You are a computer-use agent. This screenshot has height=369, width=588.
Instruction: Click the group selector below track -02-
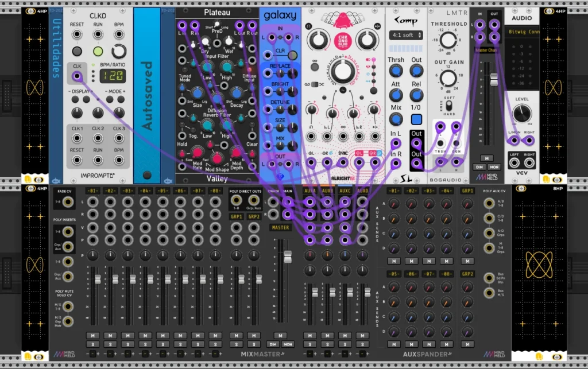click(x=110, y=354)
